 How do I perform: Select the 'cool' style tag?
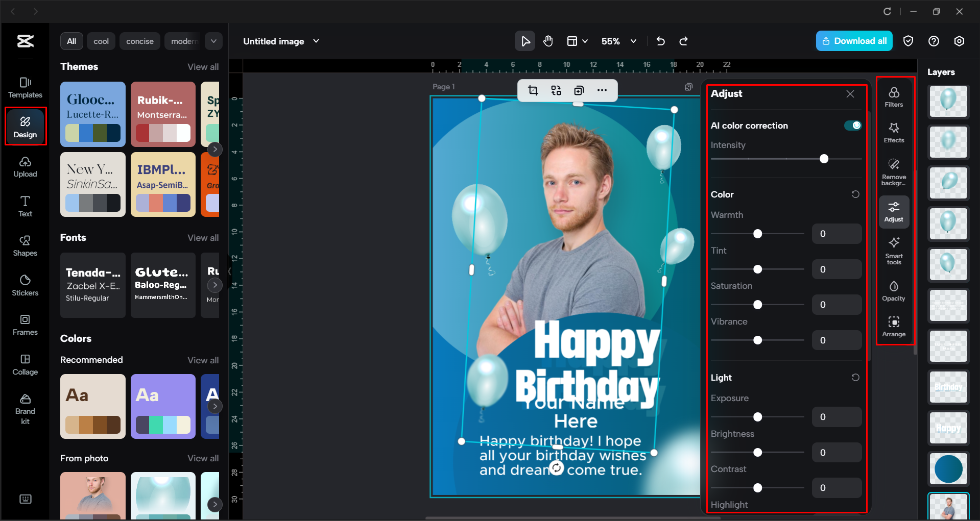tap(101, 41)
